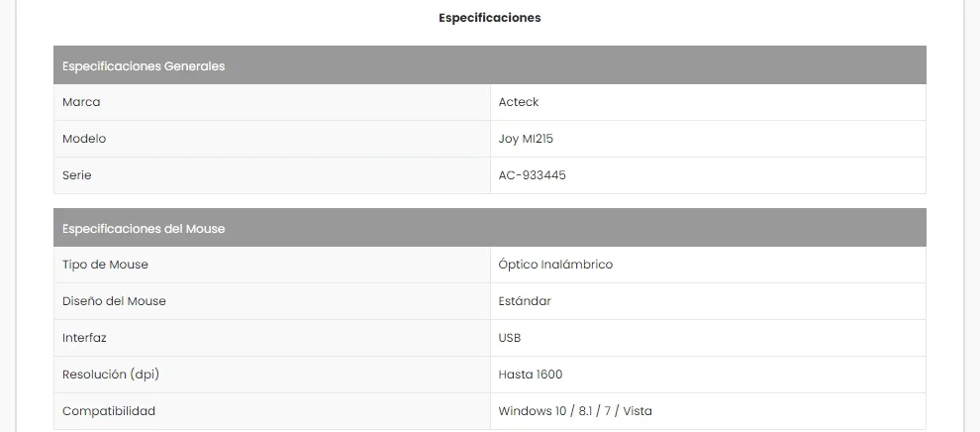Click the 'USB' interface value
980x432 pixels.
[x=510, y=338]
